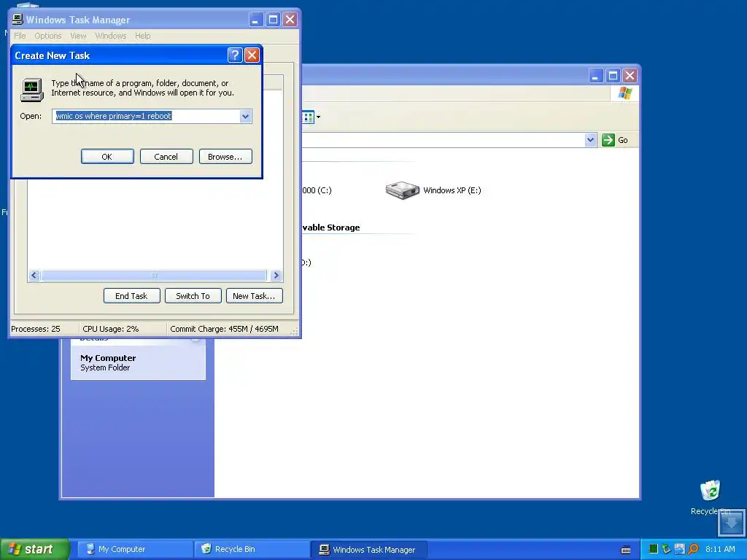Click the Run computer icon in dialog

click(x=32, y=90)
